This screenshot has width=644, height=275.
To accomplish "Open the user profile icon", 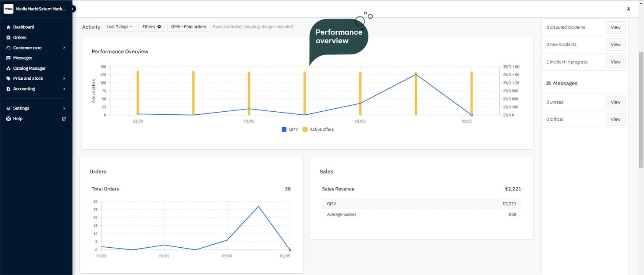I will [x=628, y=9].
